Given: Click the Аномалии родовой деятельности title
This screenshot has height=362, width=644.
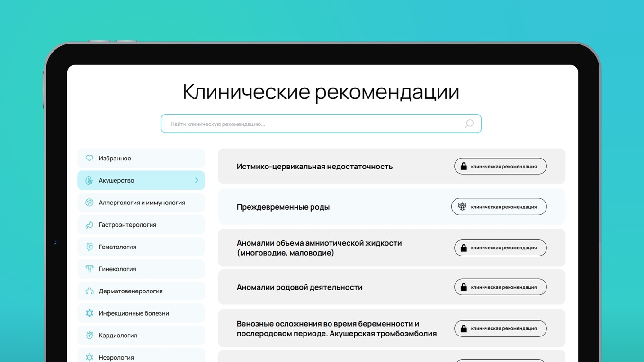Looking at the screenshot, I should [x=299, y=287].
